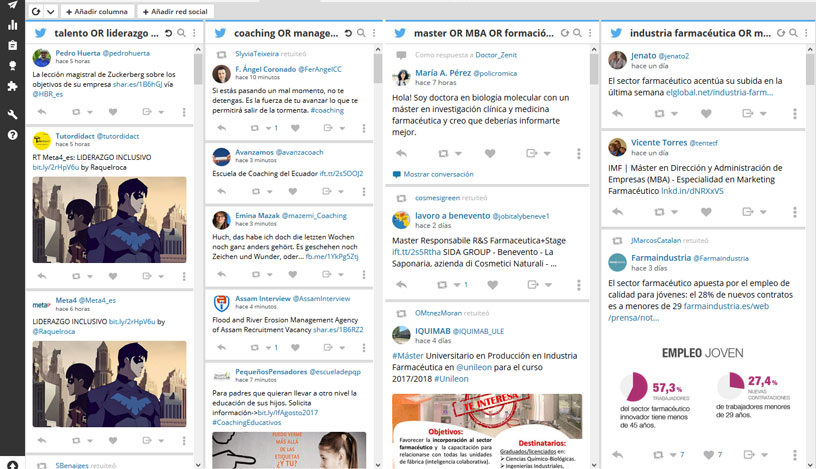Open options menu of coaching OR management column

[374, 33]
